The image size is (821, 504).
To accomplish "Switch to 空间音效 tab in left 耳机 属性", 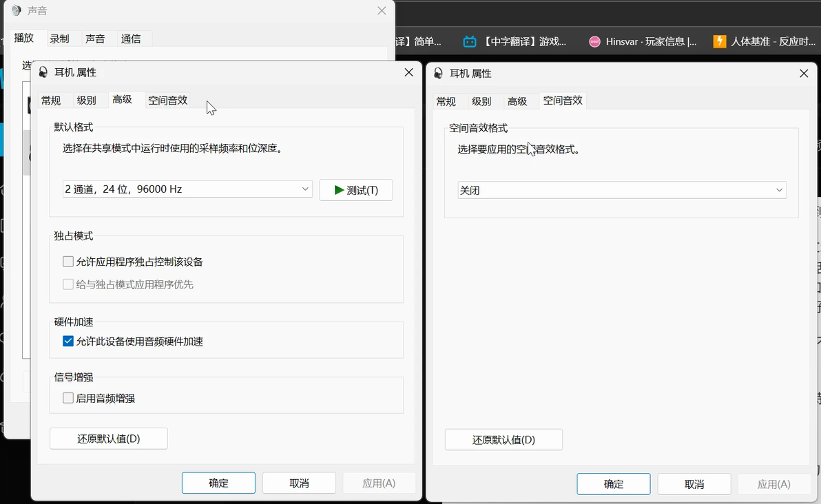I will tap(167, 100).
